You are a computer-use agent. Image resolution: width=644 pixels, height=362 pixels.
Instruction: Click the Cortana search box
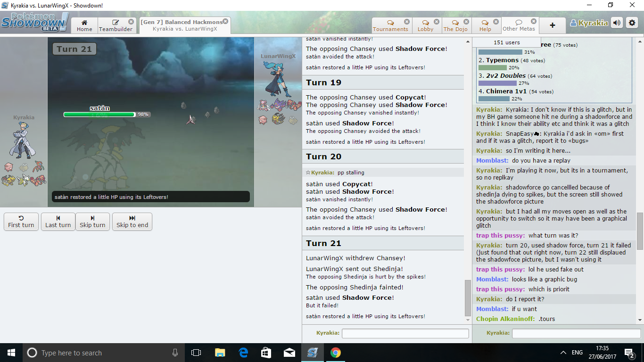pyautogui.click(x=104, y=353)
